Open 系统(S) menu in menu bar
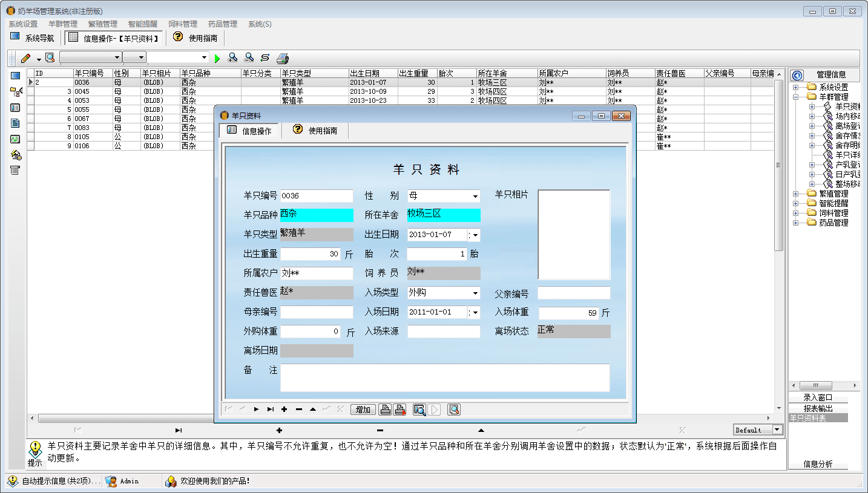868x493 pixels. pos(260,24)
